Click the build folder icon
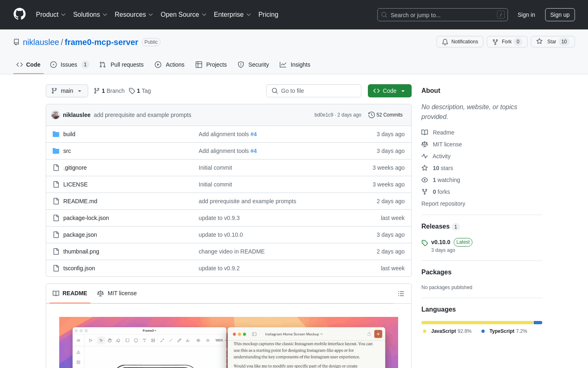 click(56, 134)
